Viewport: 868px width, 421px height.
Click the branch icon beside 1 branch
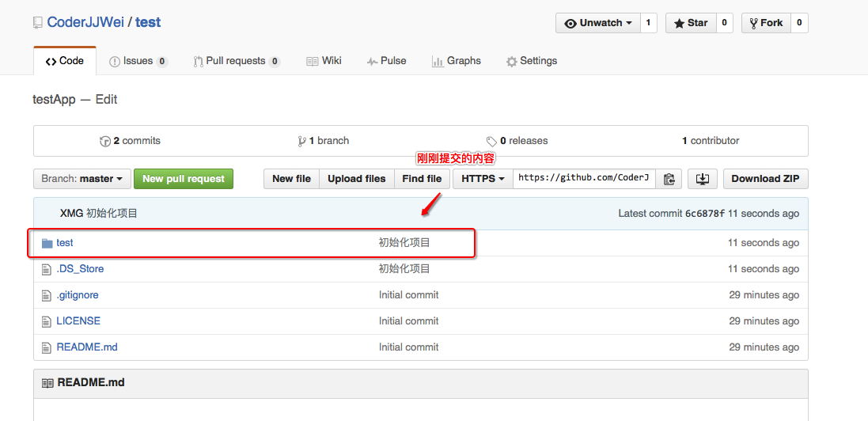pyautogui.click(x=301, y=141)
